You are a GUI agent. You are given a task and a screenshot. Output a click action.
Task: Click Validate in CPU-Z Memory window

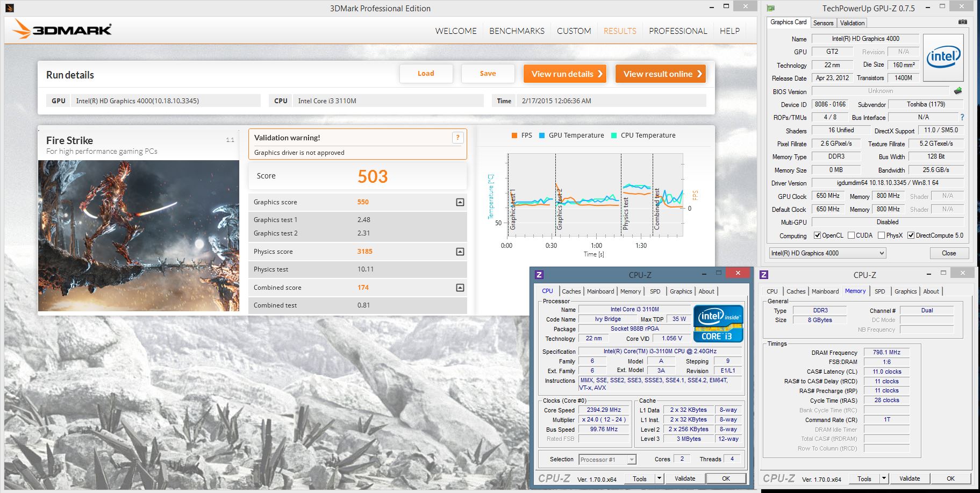click(910, 478)
